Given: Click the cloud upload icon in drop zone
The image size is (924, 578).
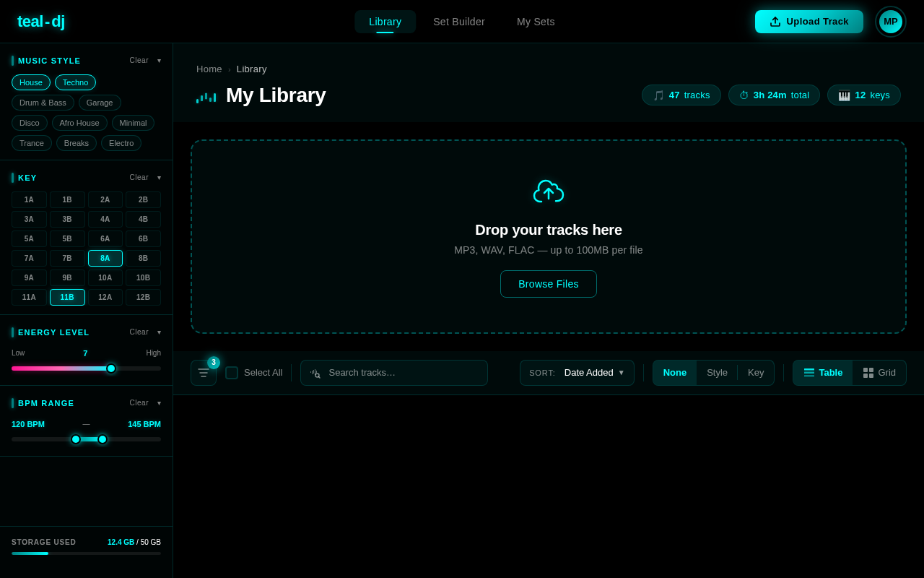Looking at the screenshot, I should [x=549, y=191].
